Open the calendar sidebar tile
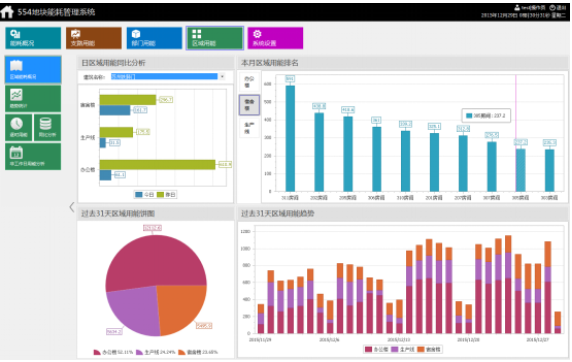The width and height of the screenshot is (572, 362). pyautogui.click(x=33, y=157)
